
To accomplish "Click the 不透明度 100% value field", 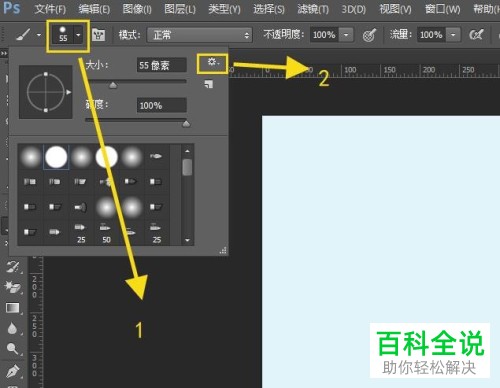I will pos(324,35).
